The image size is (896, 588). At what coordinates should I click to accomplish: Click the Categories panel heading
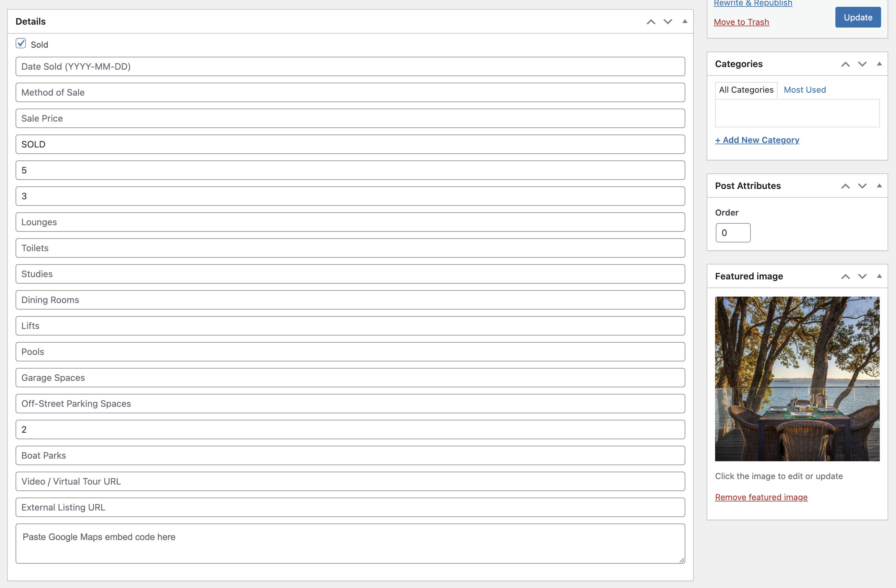pyautogui.click(x=739, y=65)
